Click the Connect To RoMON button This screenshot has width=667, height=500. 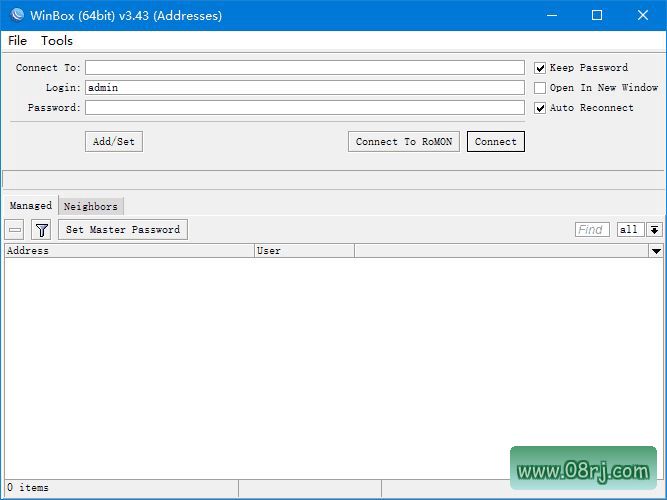pyautogui.click(x=404, y=142)
